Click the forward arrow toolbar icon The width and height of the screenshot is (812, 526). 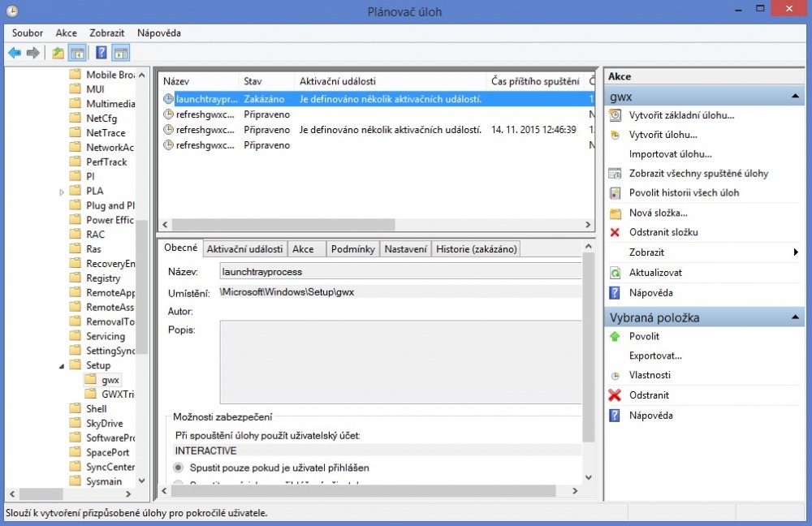[x=33, y=53]
